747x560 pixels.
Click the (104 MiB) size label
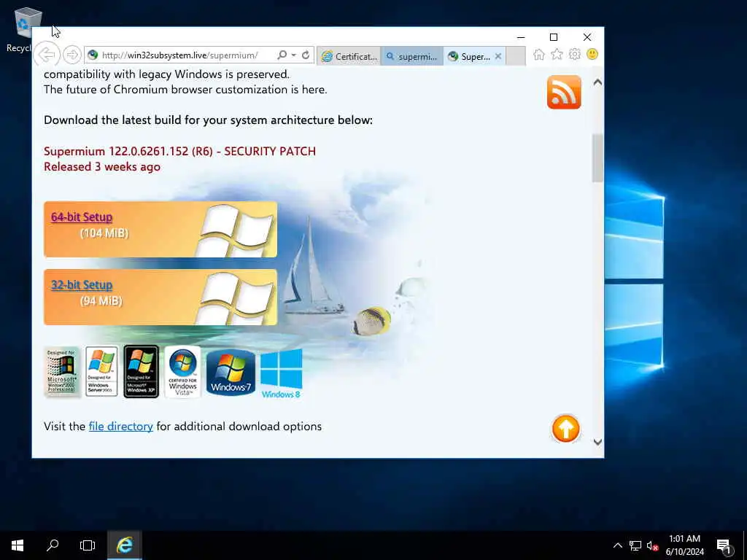click(x=104, y=233)
